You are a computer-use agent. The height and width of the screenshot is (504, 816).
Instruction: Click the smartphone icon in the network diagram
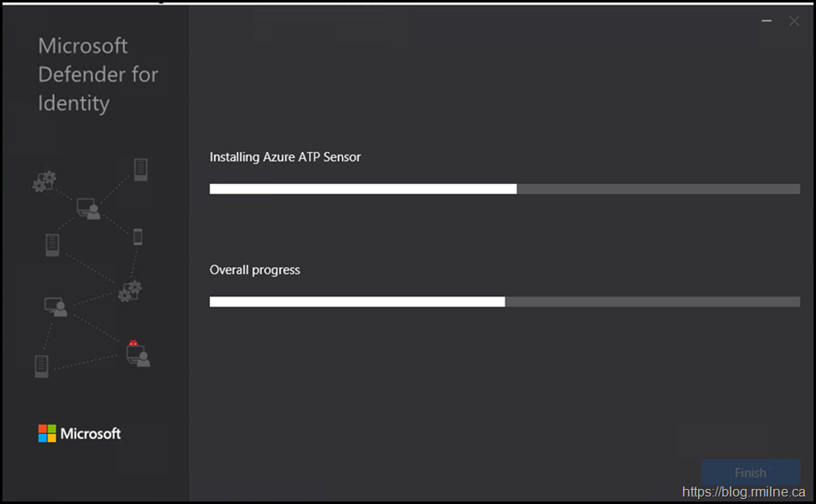click(138, 237)
